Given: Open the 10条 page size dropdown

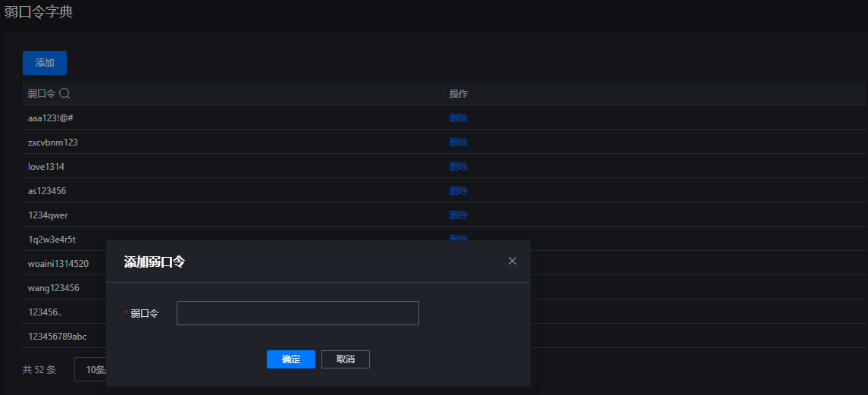Looking at the screenshot, I should (x=90, y=370).
